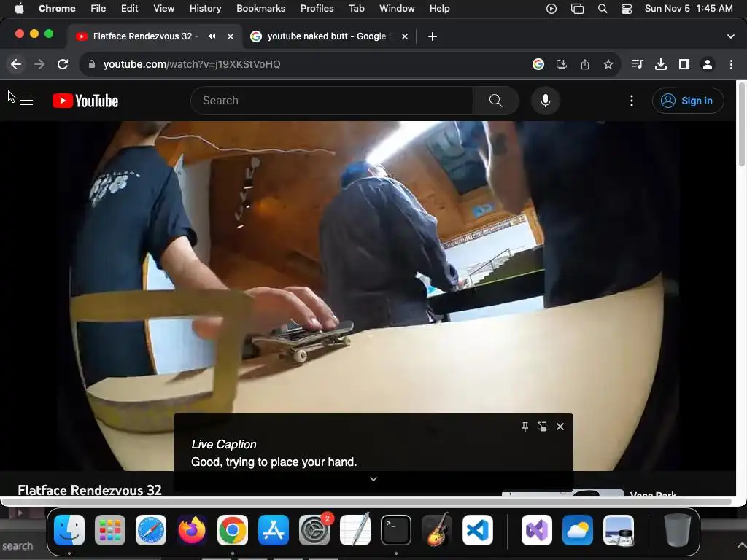Close the Flatface Rendezvous tab

(x=231, y=36)
